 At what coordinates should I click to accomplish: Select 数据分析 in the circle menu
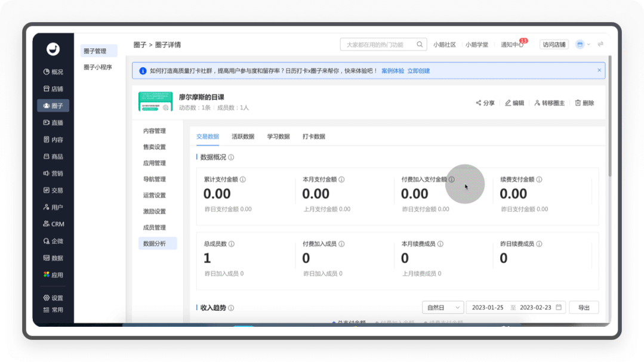(x=158, y=243)
